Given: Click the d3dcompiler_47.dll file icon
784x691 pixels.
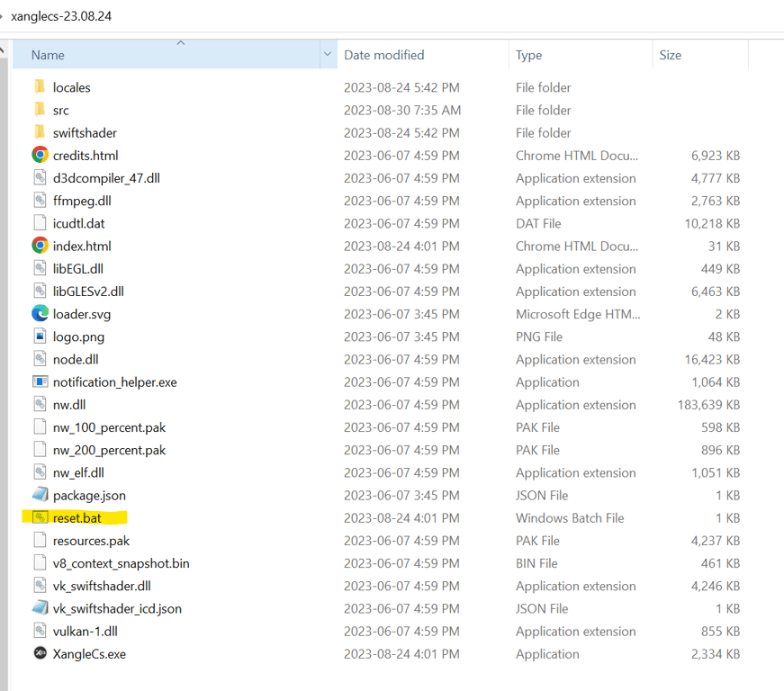Looking at the screenshot, I should tap(40, 177).
